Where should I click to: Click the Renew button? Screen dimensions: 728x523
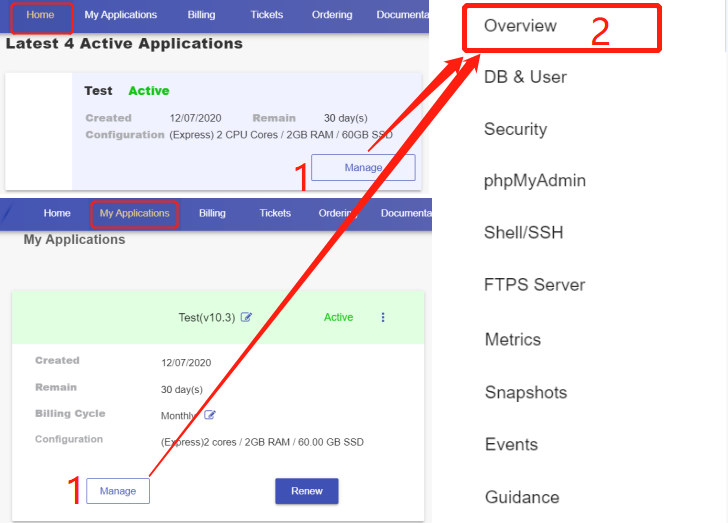pos(306,491)
